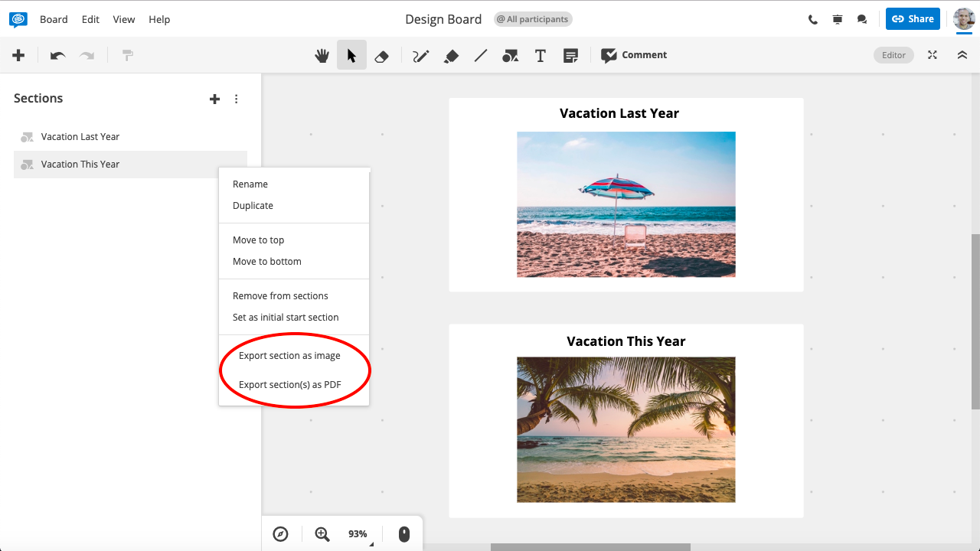Viewport: 980px width, 551px height.
Task: Toggle fullscreen mode icon
Action: click(932, 55)
